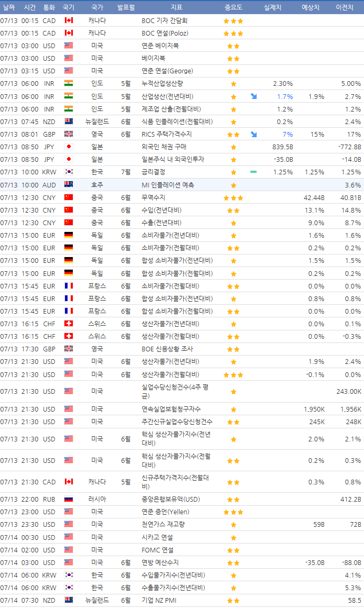364x609 pixels.
Task: Click the India flag in 누적산업생산량 row
Action: 69,83
